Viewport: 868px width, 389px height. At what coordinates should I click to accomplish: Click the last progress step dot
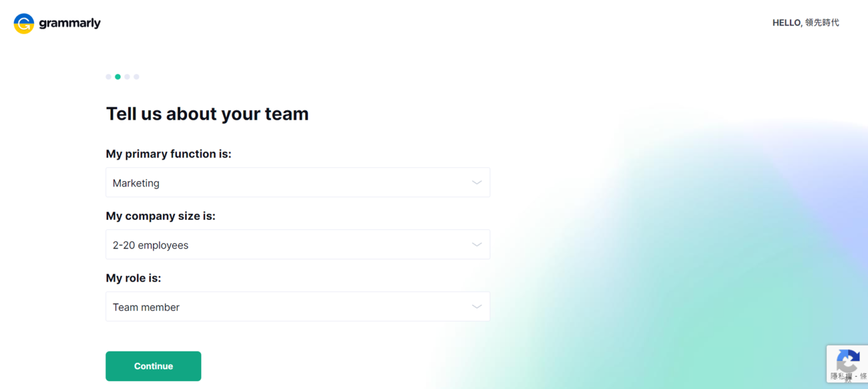136,76
